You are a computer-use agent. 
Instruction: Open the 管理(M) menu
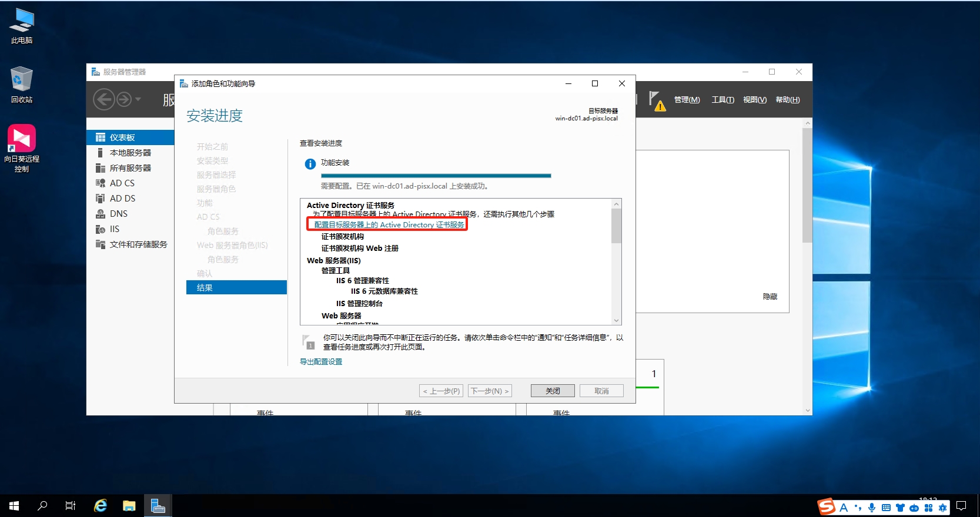(687, 100)
